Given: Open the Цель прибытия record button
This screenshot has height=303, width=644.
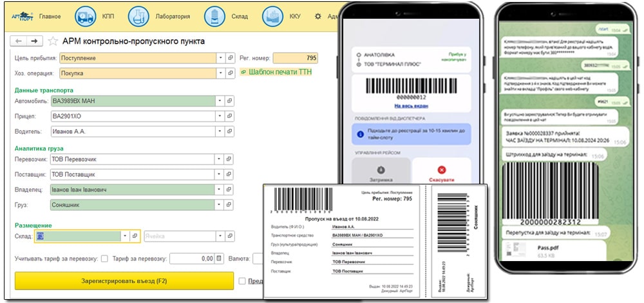Looking at the screenshot, I should click(231, 58).
